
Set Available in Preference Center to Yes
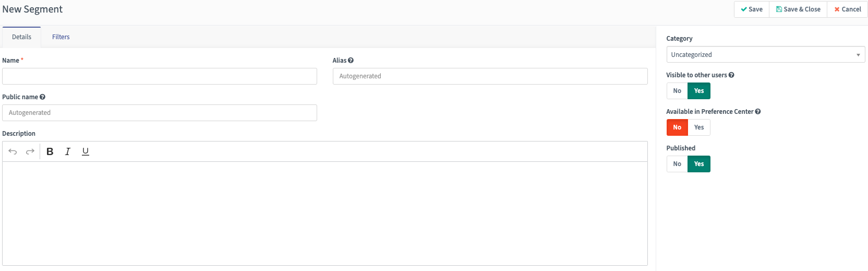(699, 127)
